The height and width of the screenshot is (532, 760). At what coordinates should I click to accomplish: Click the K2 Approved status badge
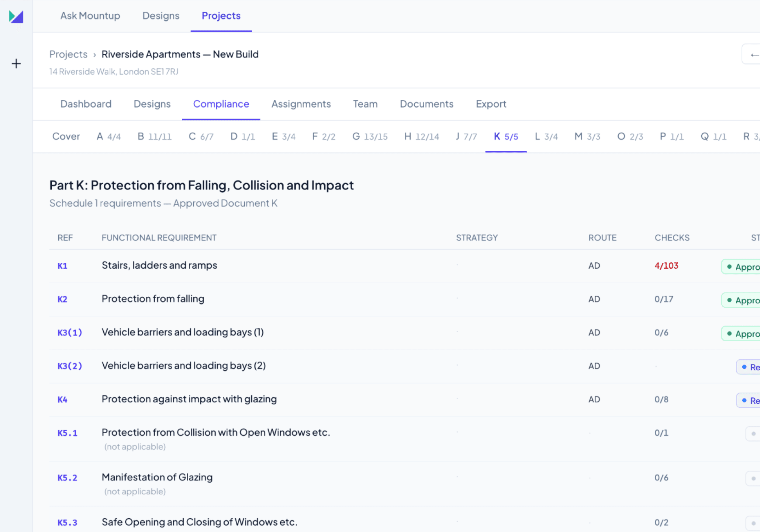741,300
